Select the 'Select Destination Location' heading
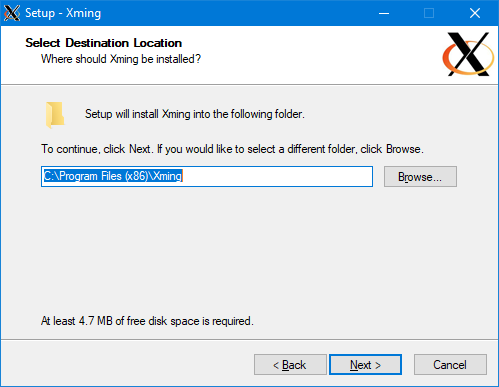The width and height of the screenshot is (499, 387). pyautogui.click(x=104, y=43)
